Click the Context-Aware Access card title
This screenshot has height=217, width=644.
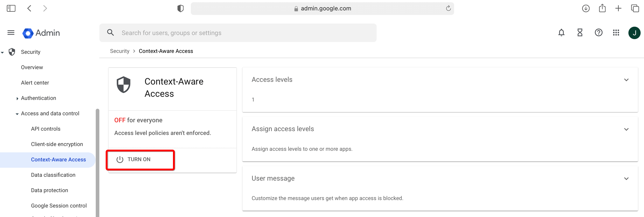pyautogui.click(x=174, y=88)
